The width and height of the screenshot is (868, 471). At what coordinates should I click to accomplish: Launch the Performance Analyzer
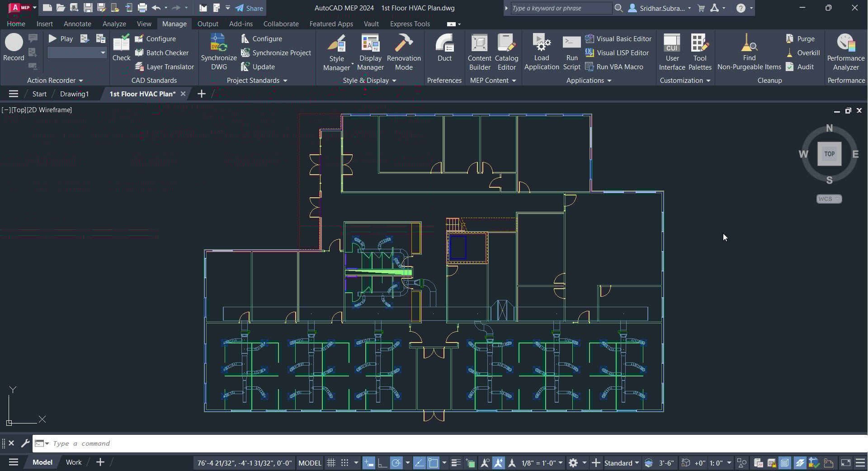(846, 52)
